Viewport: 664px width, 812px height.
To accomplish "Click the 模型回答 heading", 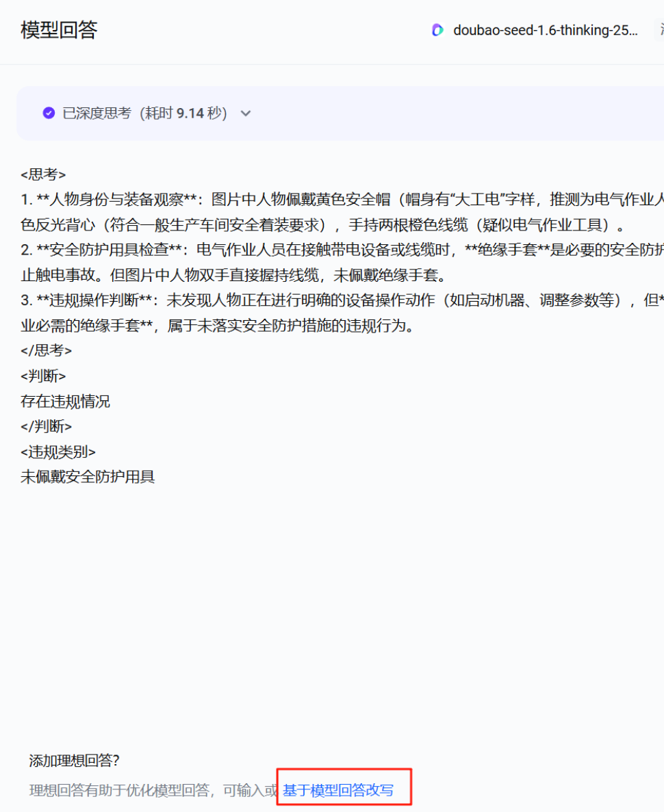I will tap(59, 30).
